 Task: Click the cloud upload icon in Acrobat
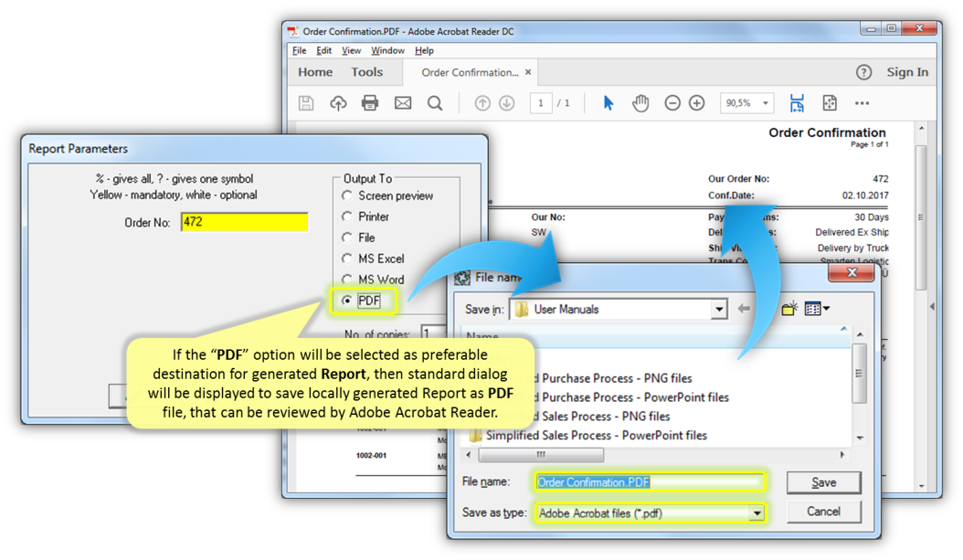pos(338,103)
